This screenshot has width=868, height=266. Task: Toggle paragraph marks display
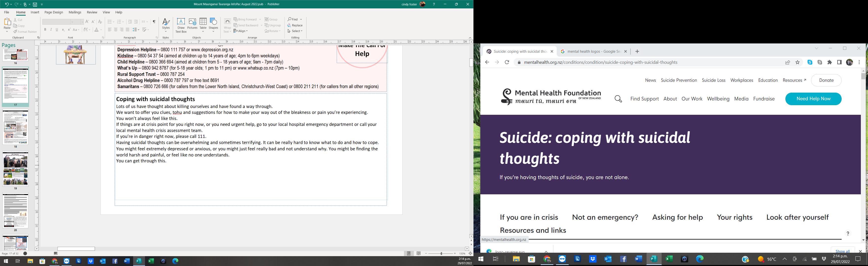point(154,22)
